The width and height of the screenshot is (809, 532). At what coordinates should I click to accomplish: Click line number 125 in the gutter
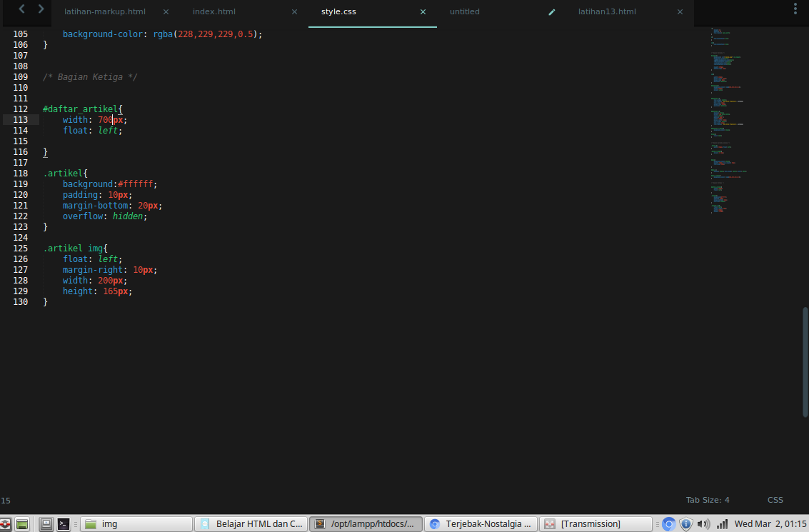click(20, 249)
